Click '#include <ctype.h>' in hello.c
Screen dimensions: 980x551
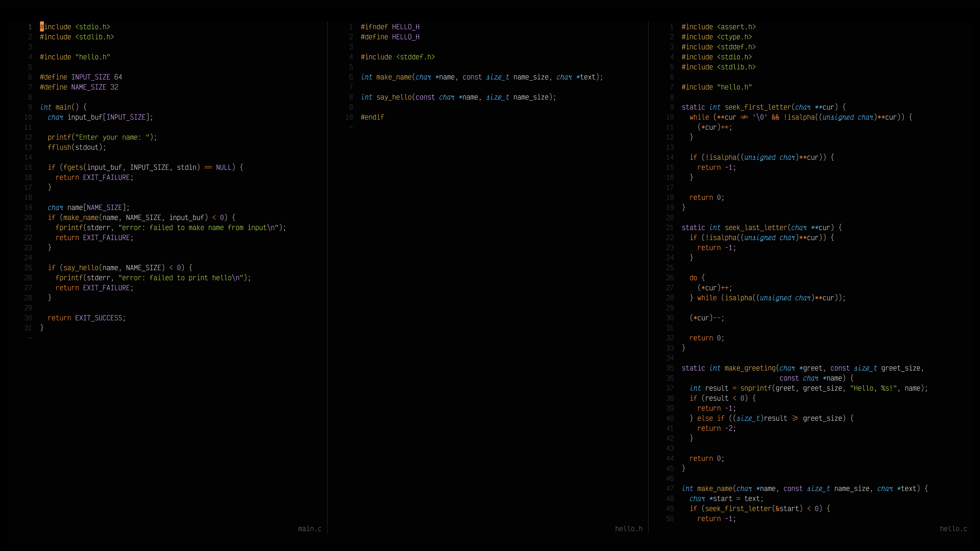coord(717,37)
